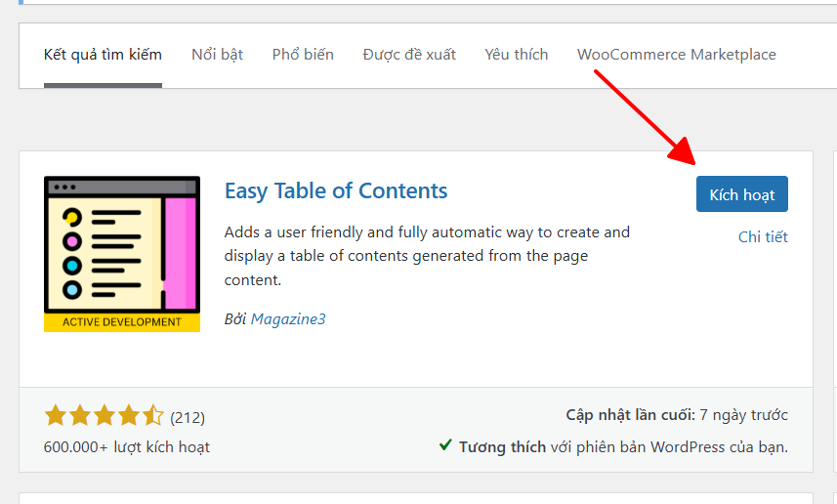Click the (212) ratings count
The height and width of the screenshot is (504, 837).
click(188, 417)
